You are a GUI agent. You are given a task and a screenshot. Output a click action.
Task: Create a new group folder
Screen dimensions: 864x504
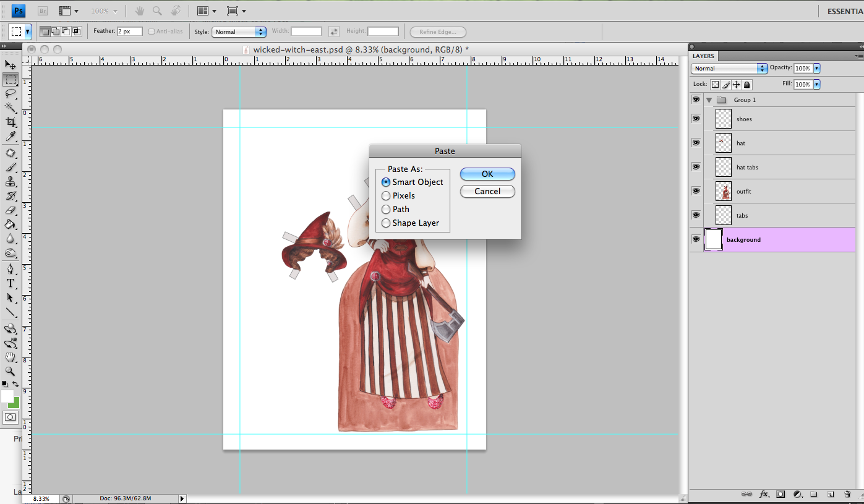814,494
